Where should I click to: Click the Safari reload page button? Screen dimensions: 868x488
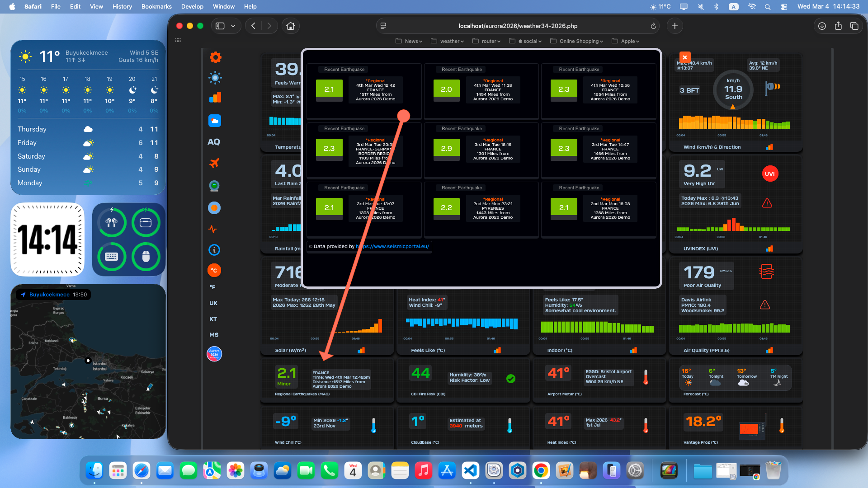point(653,26)
